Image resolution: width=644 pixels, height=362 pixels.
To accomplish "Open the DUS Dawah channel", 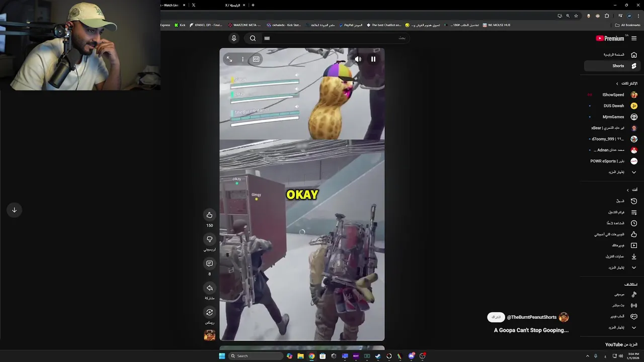I will point(612,106).
